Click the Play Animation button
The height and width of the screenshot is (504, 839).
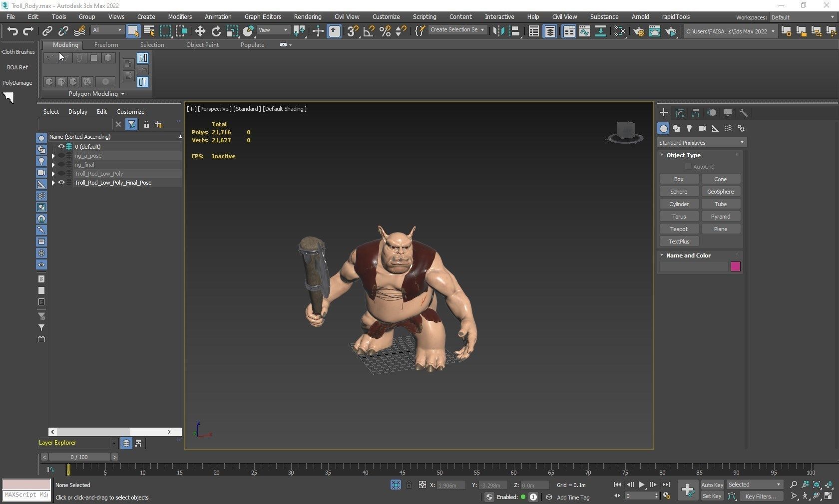point(641,485)
